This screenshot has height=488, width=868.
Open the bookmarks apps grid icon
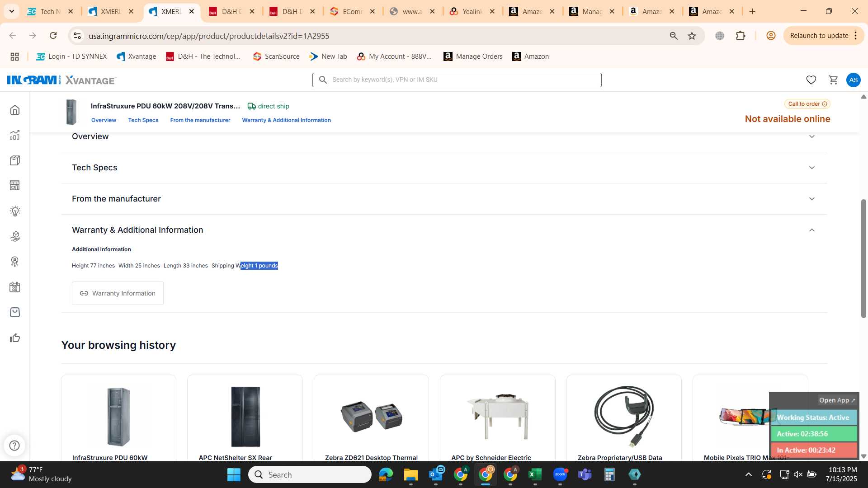[14, 56]
